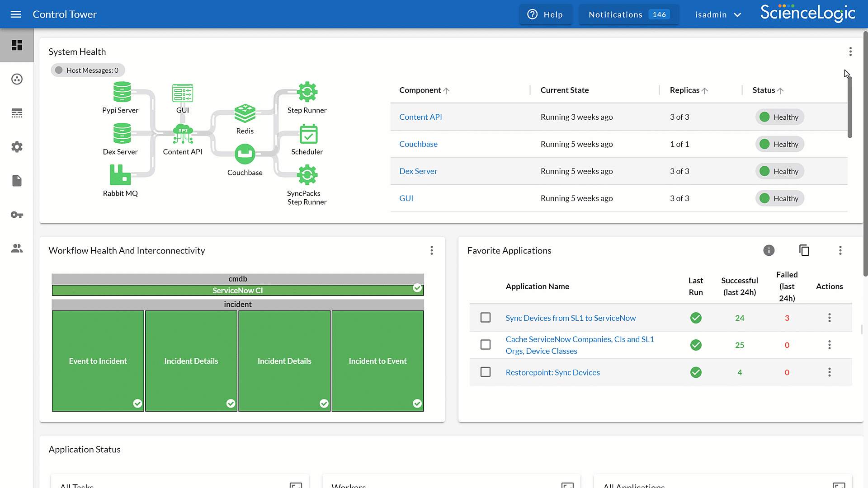The width and height of the screenshot is (868, 488).
Task: Check the Sync Devices from SL1 checkbox
Action: click(x=486, y=318)
